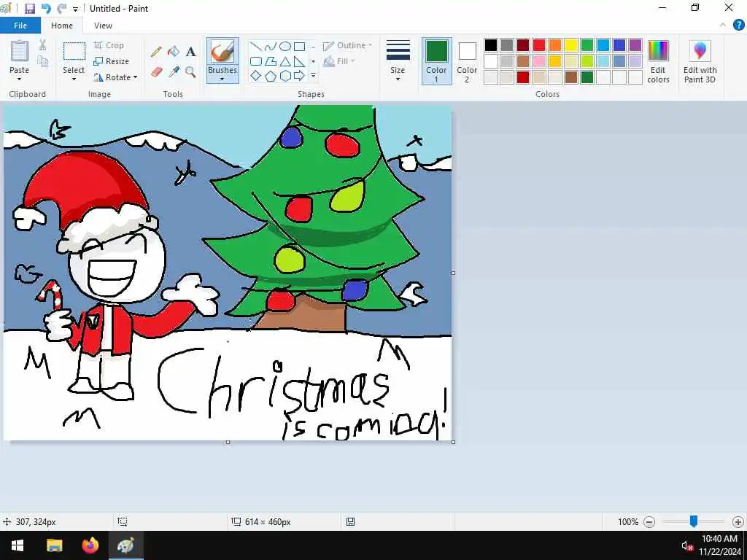The image size is (747, 560).
Task: Click the canvas bottom-right resize handle
Action: coord(453,442)
